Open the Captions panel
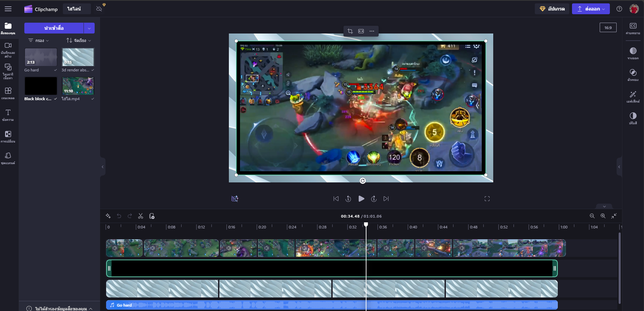This screenshot has height=311, width=644. [x=633, y=28]
